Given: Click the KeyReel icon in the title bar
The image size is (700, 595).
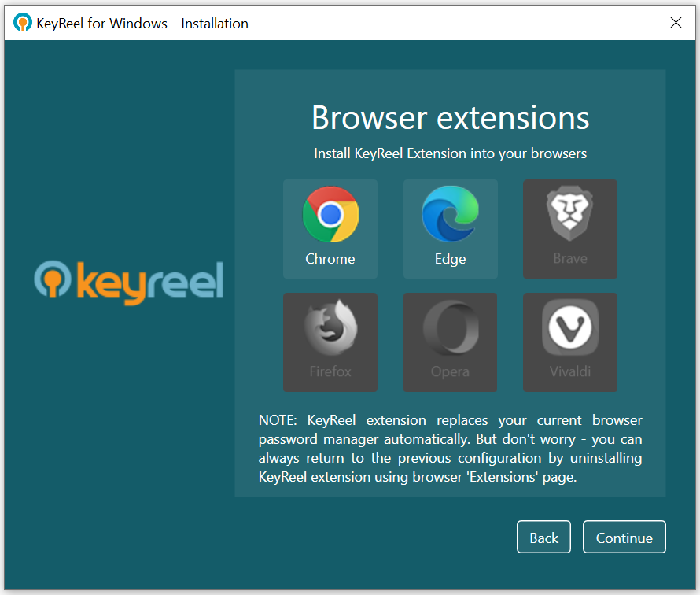Looking at the screenshot, I should (x=22, y=22).
